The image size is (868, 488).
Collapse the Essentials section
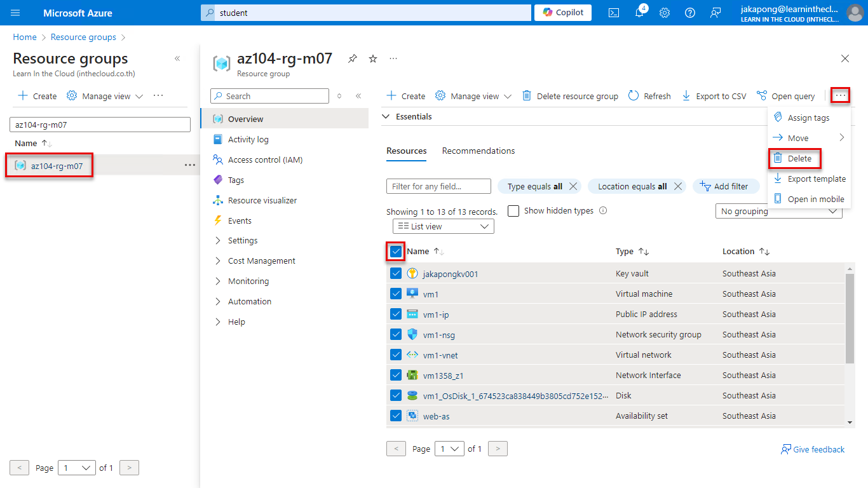point(407,117)
